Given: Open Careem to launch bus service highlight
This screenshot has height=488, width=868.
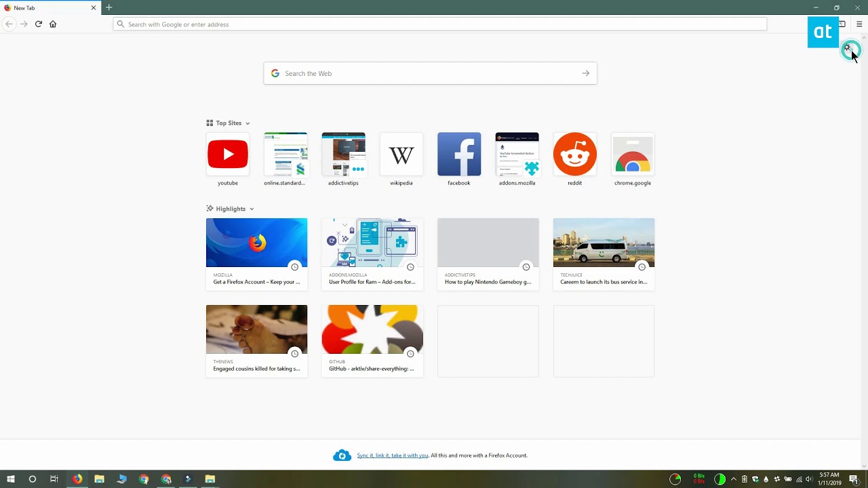Looking at the screenshot, I should coord(604,254).
